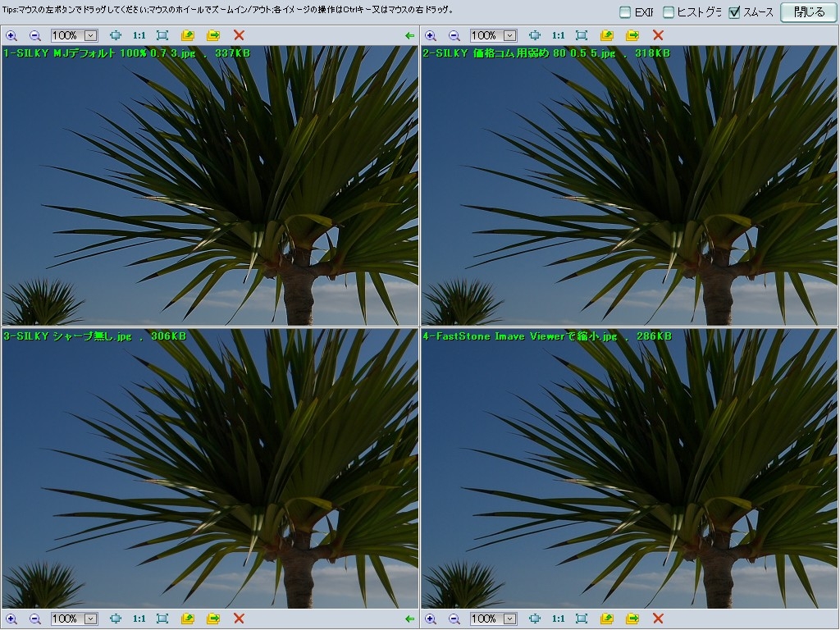Open file into image 3 pane, bottom-left toolbar

click(188, 619)
